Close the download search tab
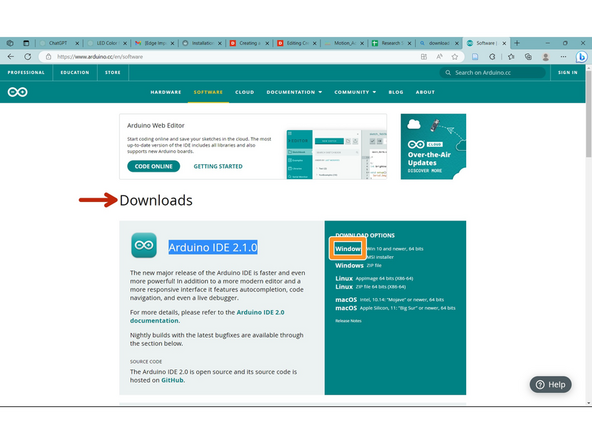 [456, 43]
